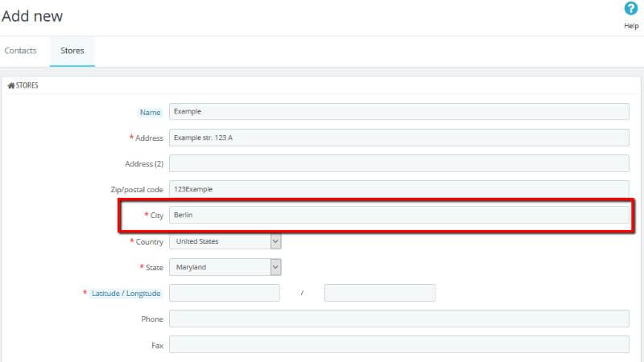Click the empty Address (2) field
This screenshot has height=362, width=644.
click(398, 163)
